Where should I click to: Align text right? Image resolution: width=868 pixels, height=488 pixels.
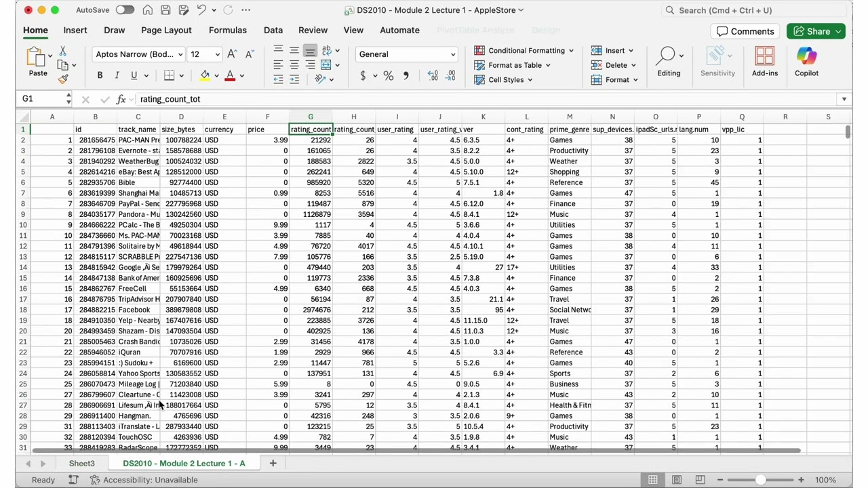coord(310,65)
